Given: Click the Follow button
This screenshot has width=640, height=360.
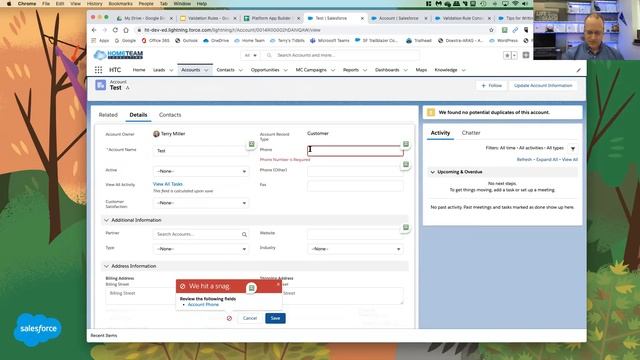Looking at the screenshot, I should [491, 86].
